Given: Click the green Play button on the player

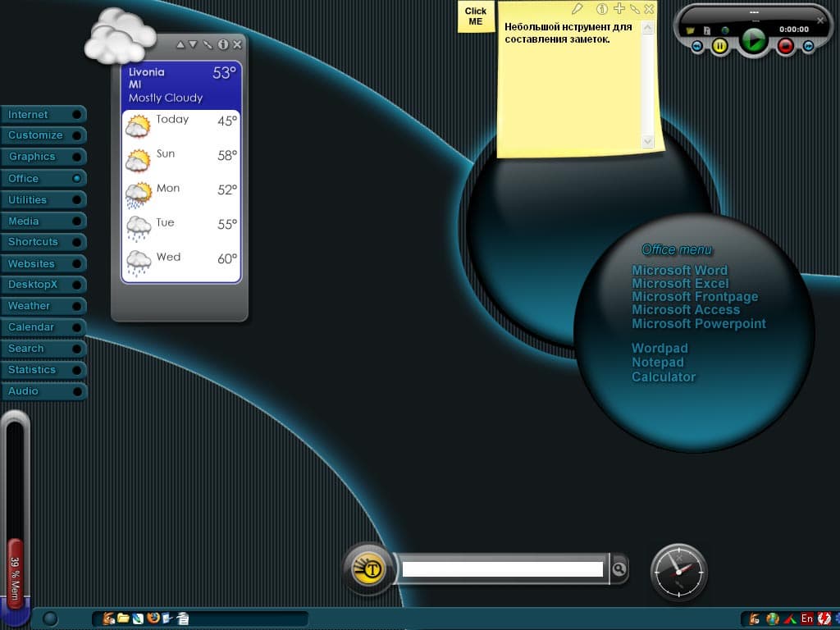Looking at the screenshot, I should click(754, 41).
